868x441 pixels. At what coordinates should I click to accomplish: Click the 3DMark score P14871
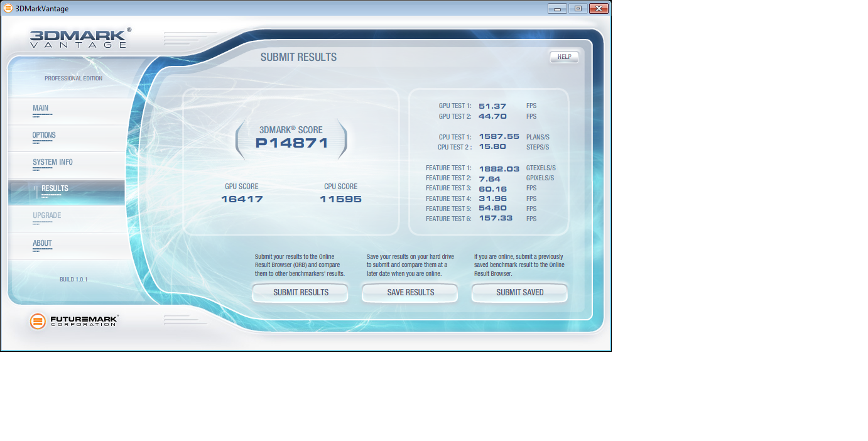point(291,143)
